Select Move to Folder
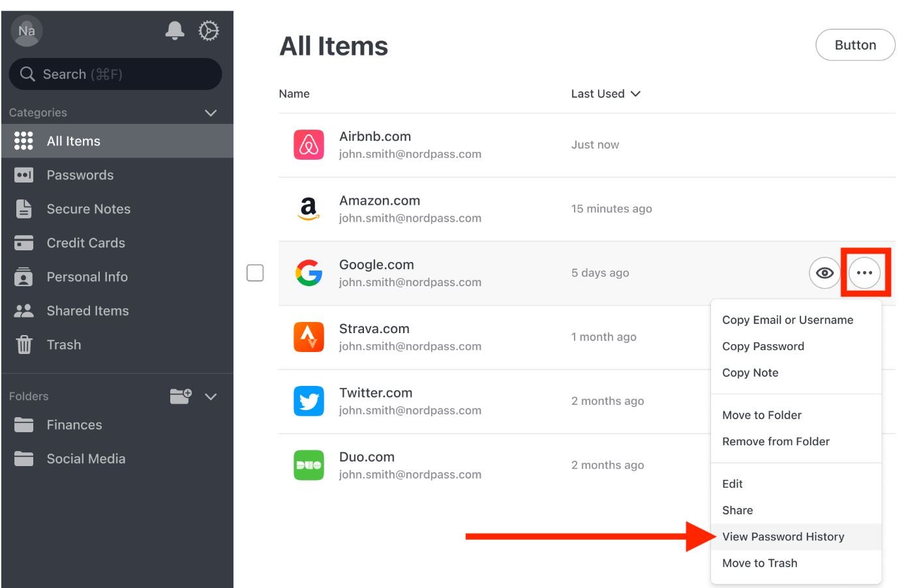This screenshot has width=906, height=588. click(x=761, y=415)
